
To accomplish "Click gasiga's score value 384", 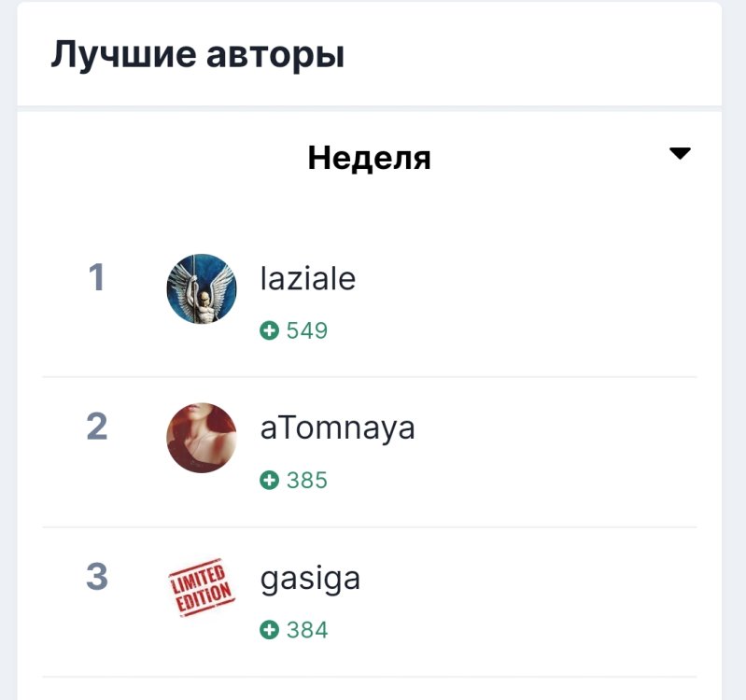I will 307,630.
